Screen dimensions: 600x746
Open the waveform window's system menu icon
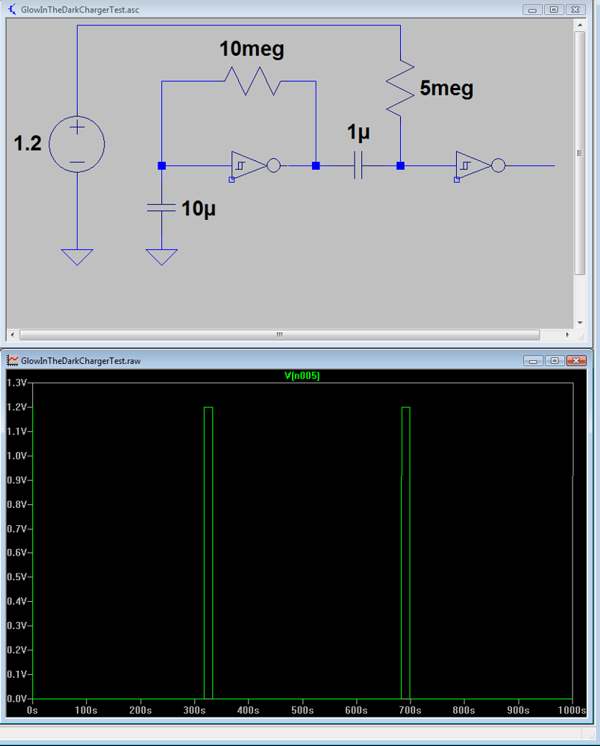click(x=12, y=359)
